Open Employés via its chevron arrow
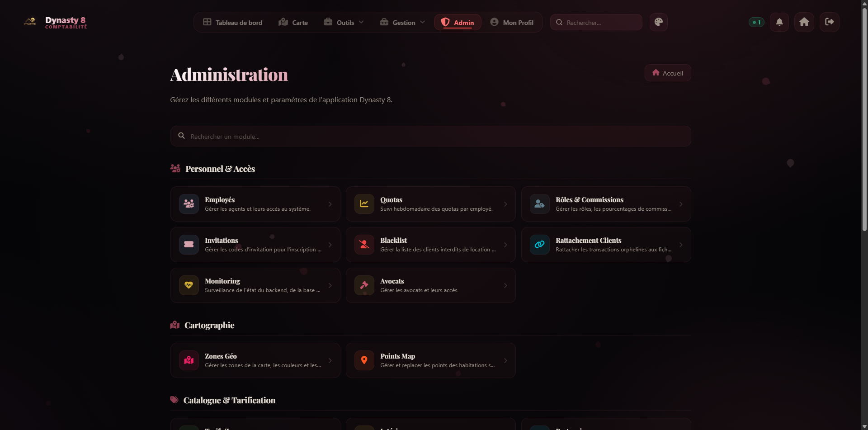 pos(330,204)
